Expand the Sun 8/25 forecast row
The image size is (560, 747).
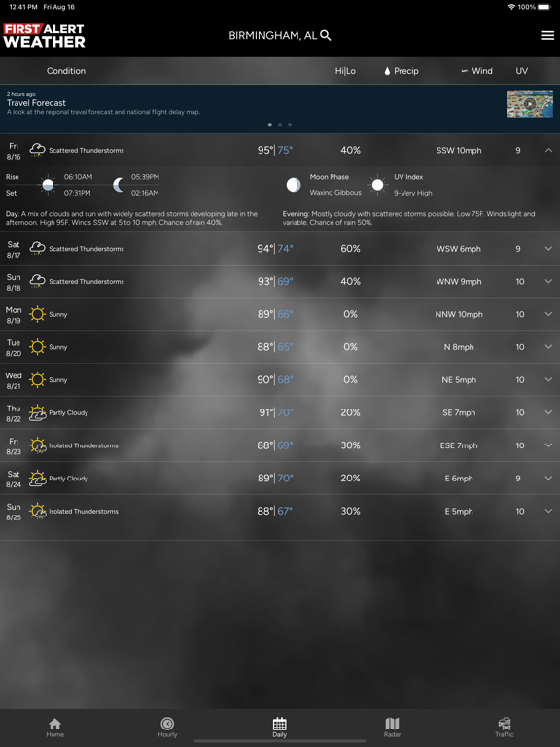pos(548,512)
